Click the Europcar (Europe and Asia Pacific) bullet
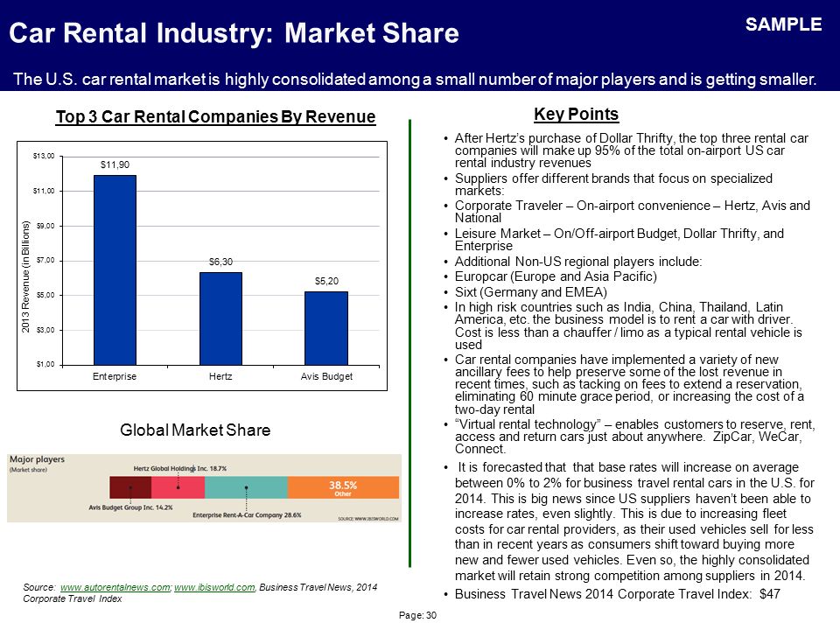Viewport: 840px width, 630px height. 556,276
